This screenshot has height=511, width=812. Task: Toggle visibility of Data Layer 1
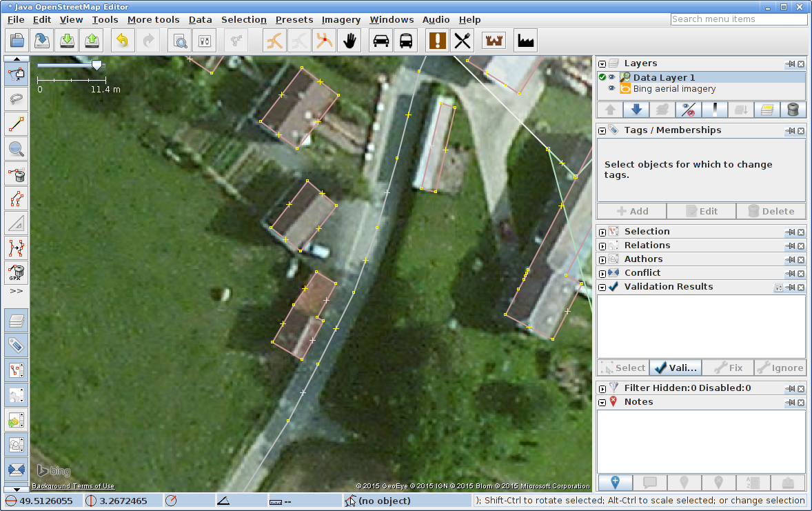[611, 77]
